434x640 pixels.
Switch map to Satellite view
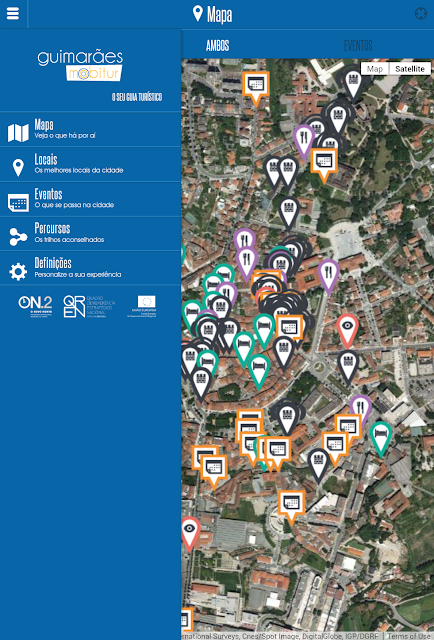pos(410,69)
